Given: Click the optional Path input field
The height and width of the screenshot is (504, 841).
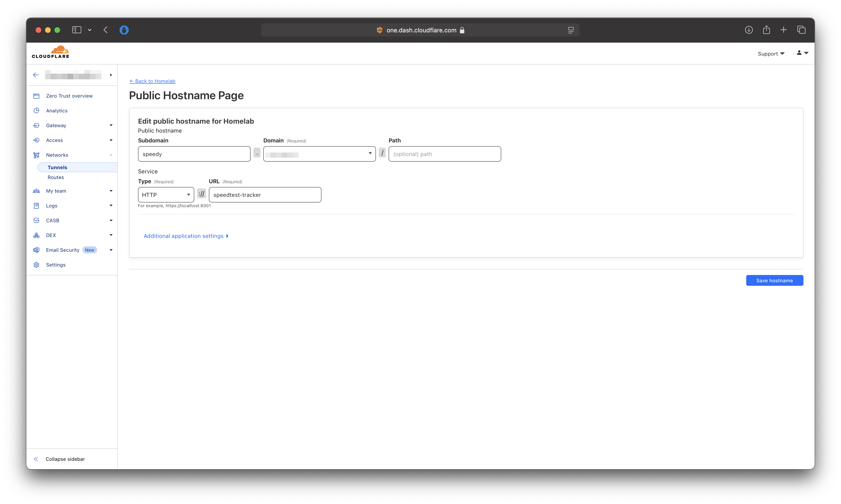Looking at the screenshot, I should [444, 154].
